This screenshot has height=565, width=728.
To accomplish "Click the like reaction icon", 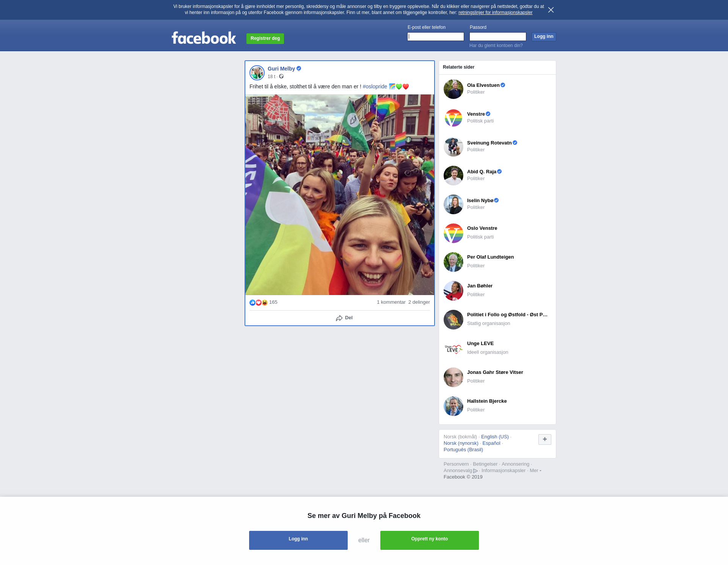I will (x=253, y=303).
